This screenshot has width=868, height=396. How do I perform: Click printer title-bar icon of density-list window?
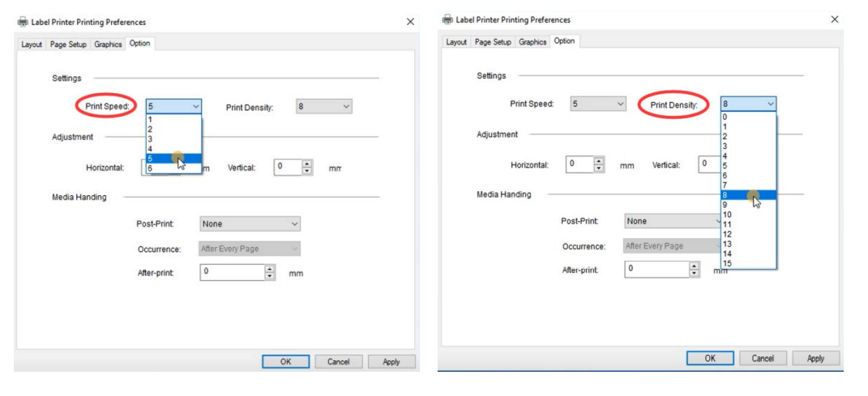pos(447,19)
